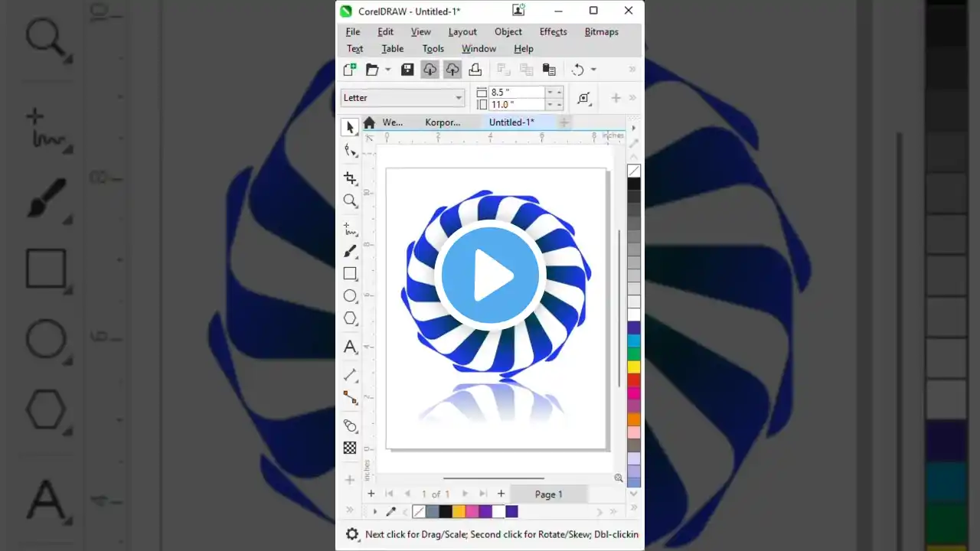Select the Blend effects tool
This screenshot has width=980, height=551.
[x=351, y=425]
